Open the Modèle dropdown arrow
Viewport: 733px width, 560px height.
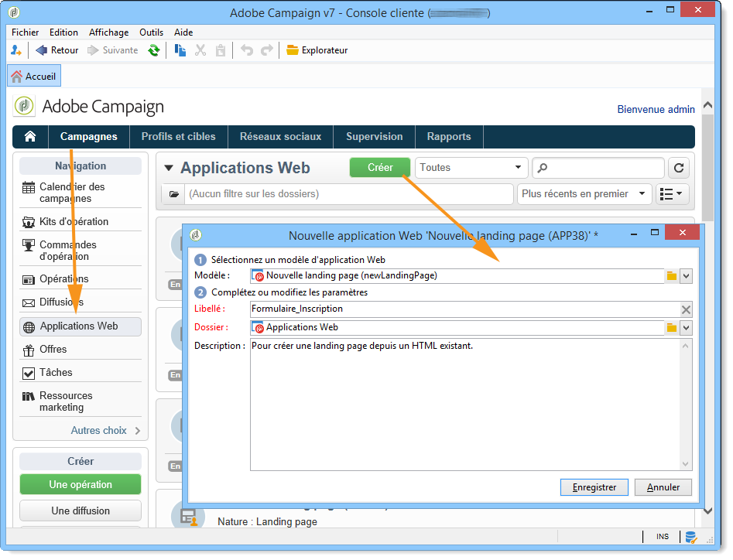coord(686,276)
